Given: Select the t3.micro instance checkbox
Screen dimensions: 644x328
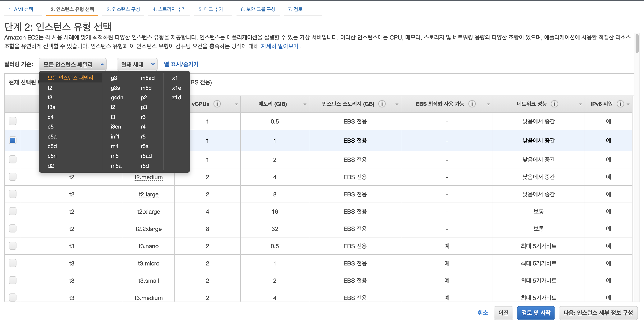Looking at the screenshot, I should (12, 263).
